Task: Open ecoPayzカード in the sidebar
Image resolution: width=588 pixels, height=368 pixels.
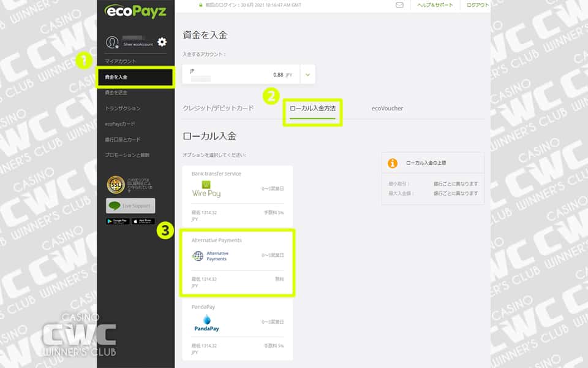Action: click(119, 124)
